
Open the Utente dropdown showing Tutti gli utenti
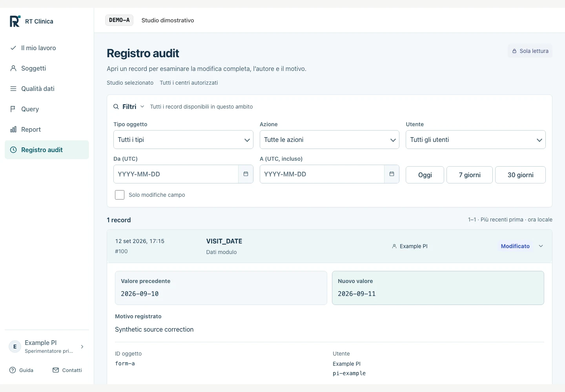[476, 140]
